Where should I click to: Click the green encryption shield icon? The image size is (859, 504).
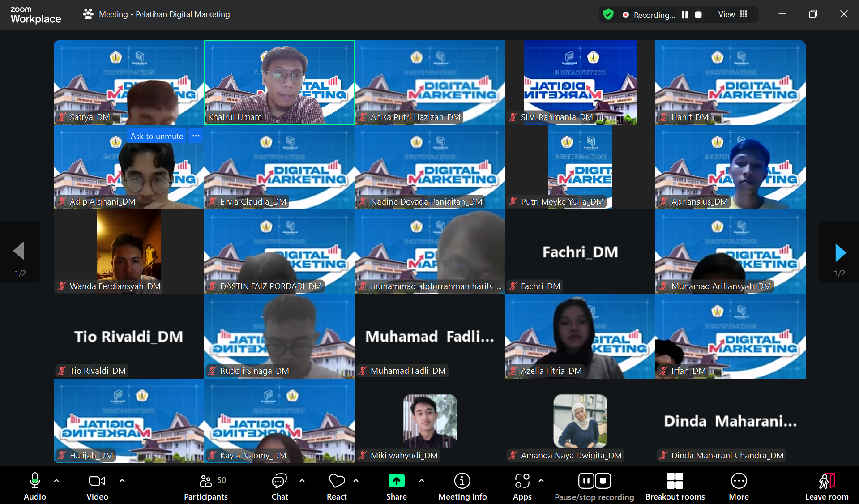pos(608,14)
